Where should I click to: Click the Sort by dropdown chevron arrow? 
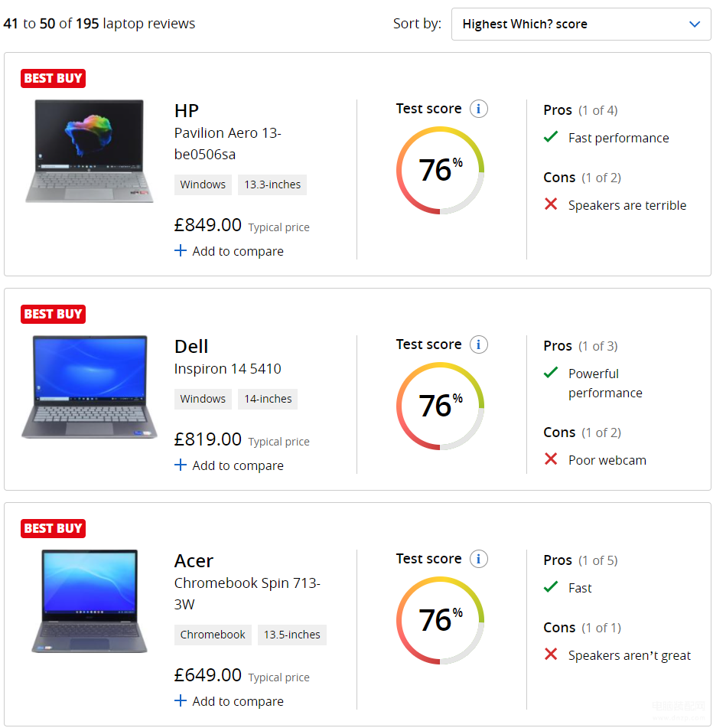[x=694, y=24]
